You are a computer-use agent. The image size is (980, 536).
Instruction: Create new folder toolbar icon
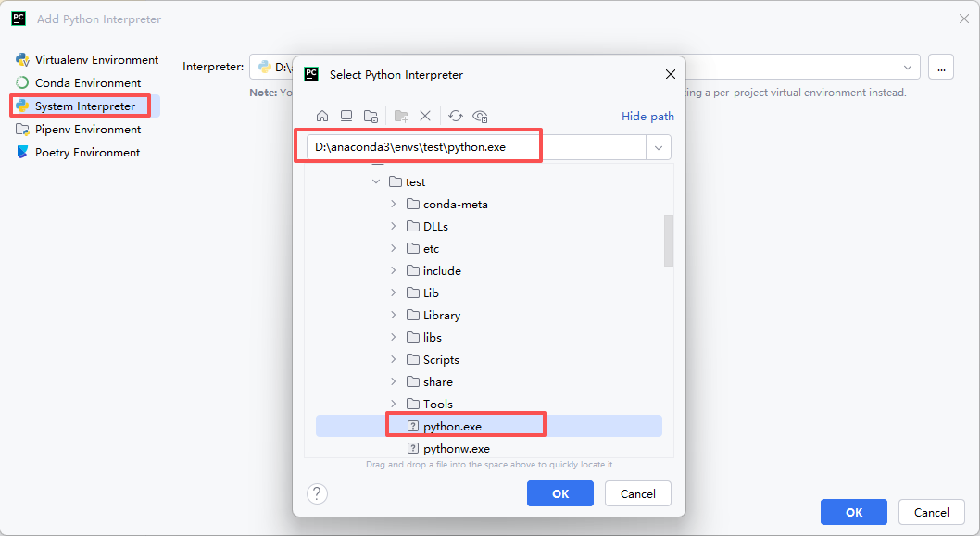point(401,117)
